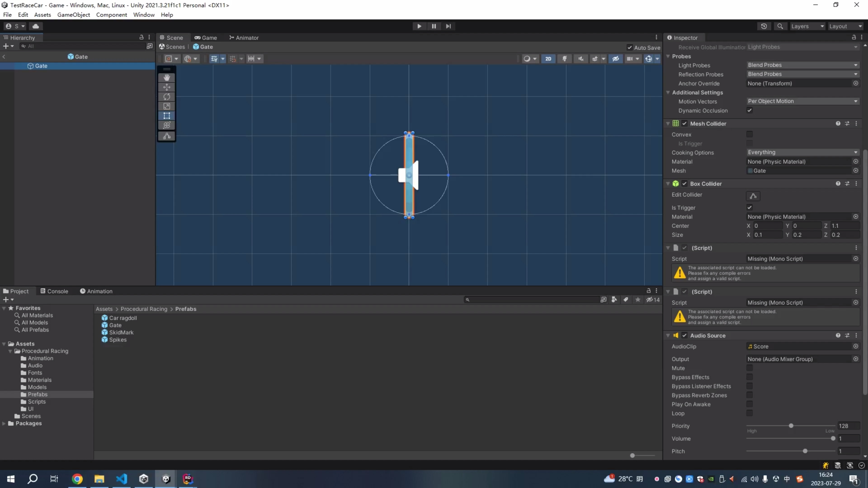Expand the Packages folder in the Project panel
This screenshot has height=488, width=868.
pos(4,423)
